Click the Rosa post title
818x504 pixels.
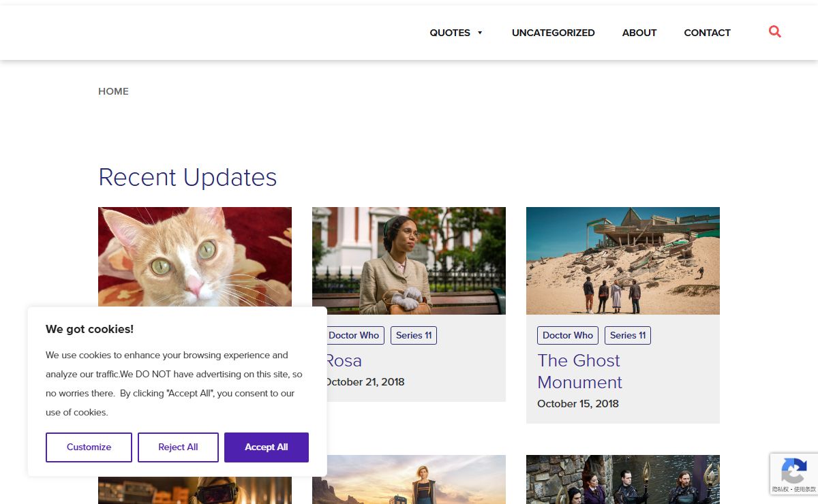pyautogui.click(x=344, y=360)
